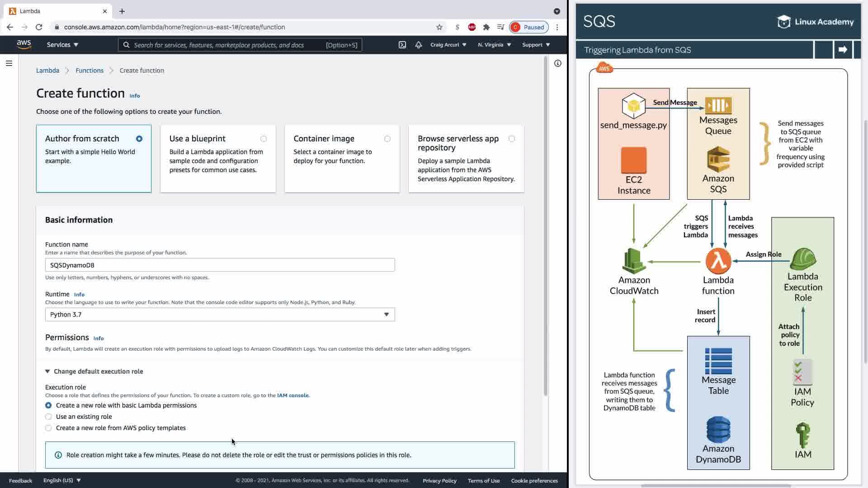
Task: Click the AWS logo home icon
Action: (x=24, y=44)
